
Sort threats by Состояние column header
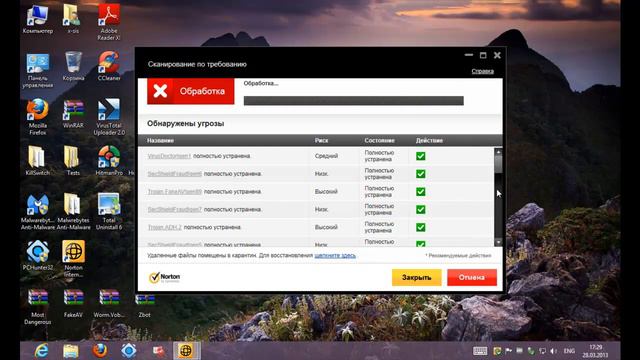pyautogui.click(x=379, y=140)
